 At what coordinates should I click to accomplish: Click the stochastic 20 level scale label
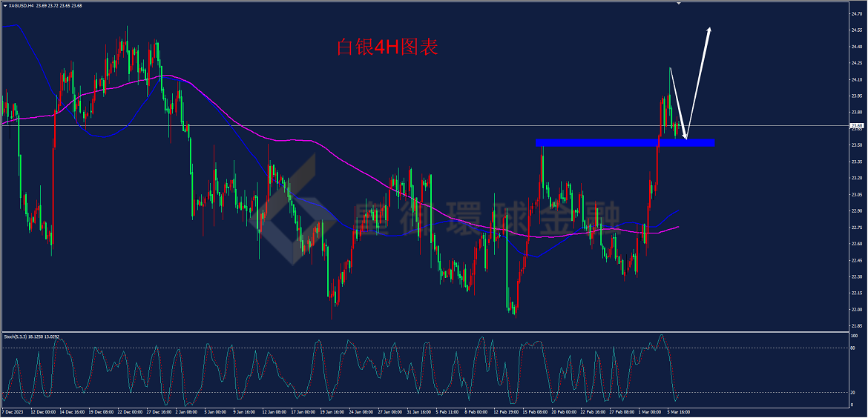(854, 393)
